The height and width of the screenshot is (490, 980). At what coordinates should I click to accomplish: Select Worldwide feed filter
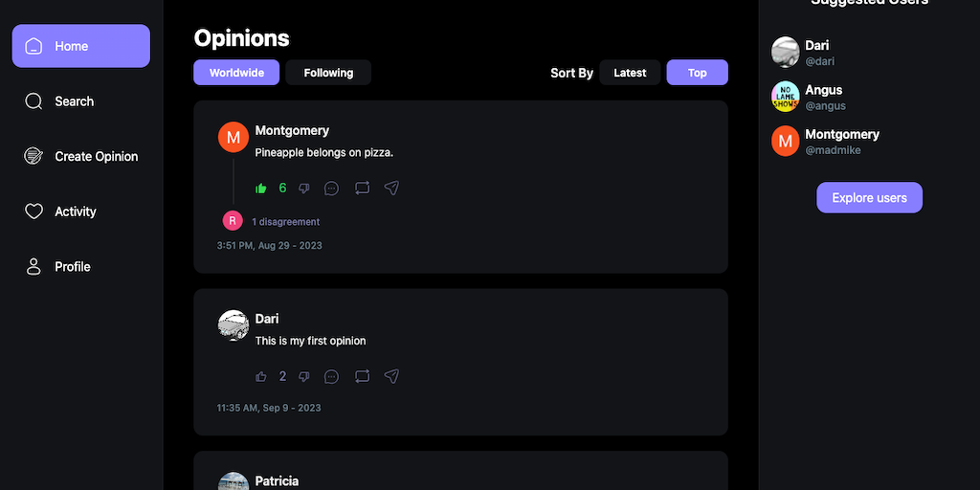point(236,73)
